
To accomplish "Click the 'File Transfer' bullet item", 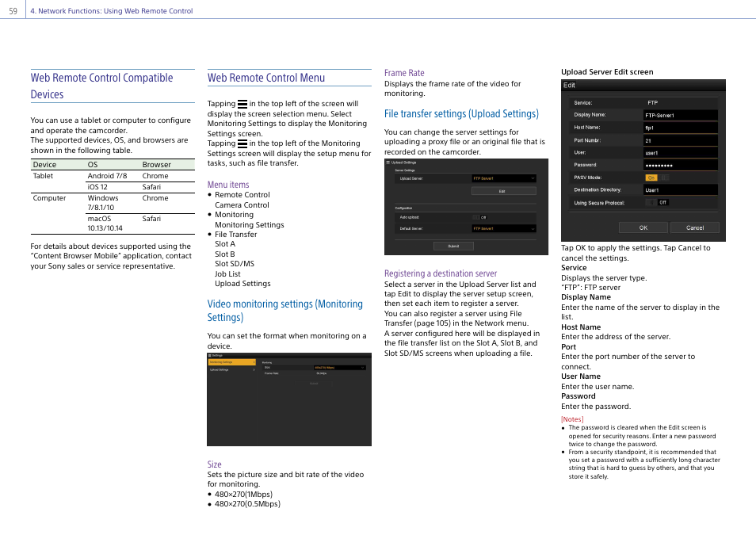I will pos(236,235).
